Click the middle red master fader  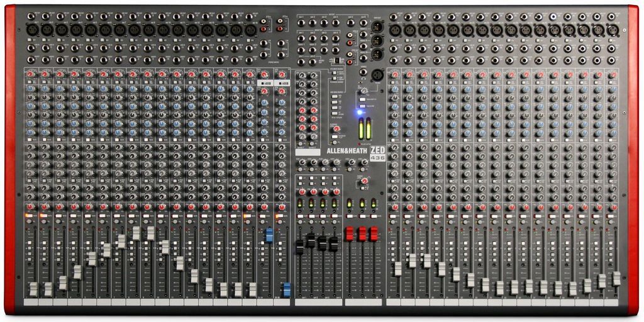click(x=362, y=234)
